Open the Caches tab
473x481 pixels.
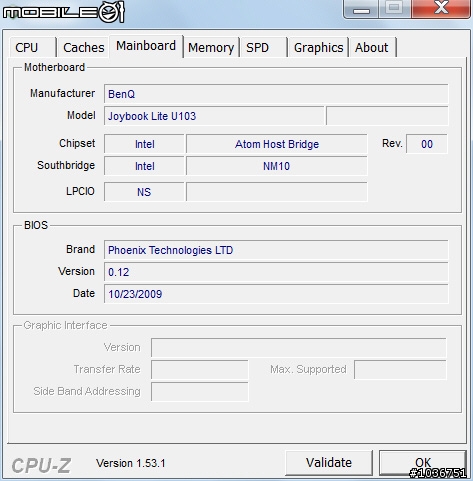click(83, 47)
